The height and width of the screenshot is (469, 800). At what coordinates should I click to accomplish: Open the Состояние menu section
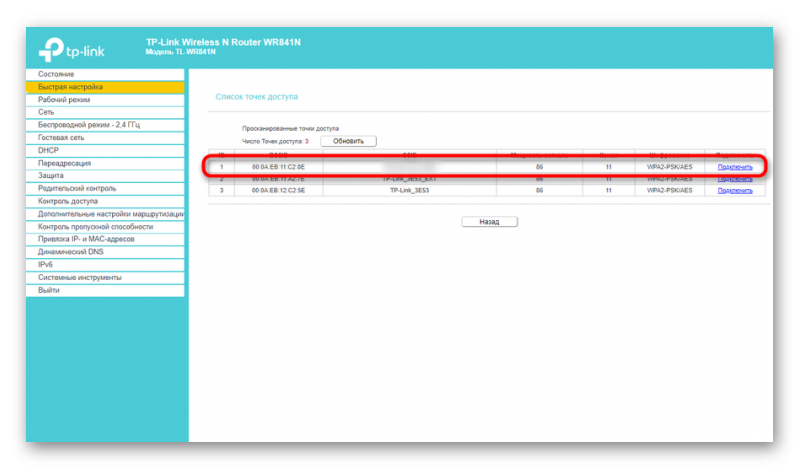(105, 74)
